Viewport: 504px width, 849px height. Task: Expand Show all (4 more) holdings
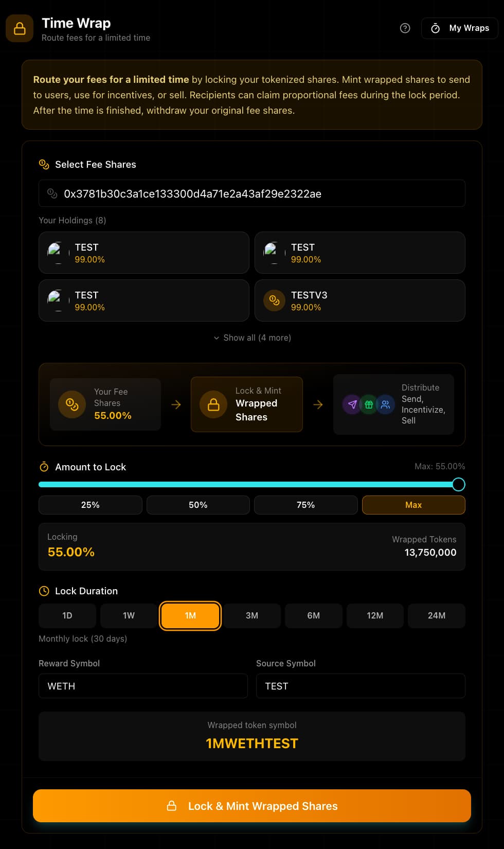pyautogui.click(x=252, y=338)
